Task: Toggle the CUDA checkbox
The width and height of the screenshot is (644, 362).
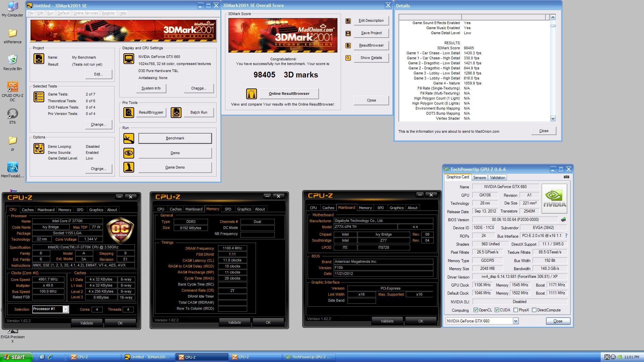Action: 497,310
